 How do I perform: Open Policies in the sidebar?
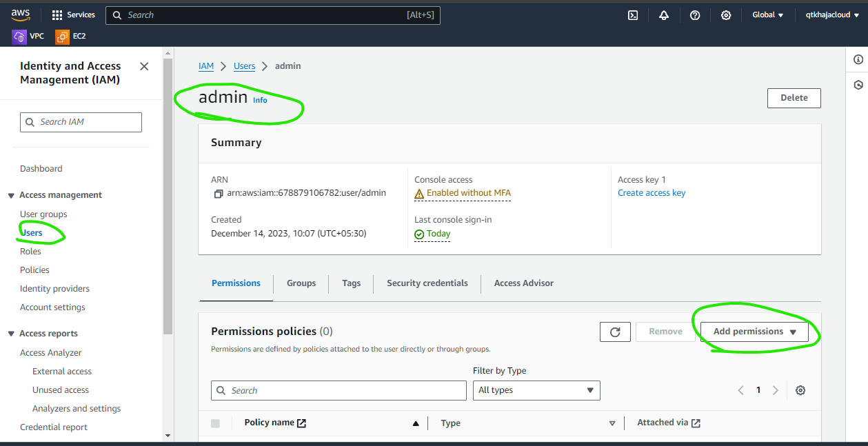(34, 270)
